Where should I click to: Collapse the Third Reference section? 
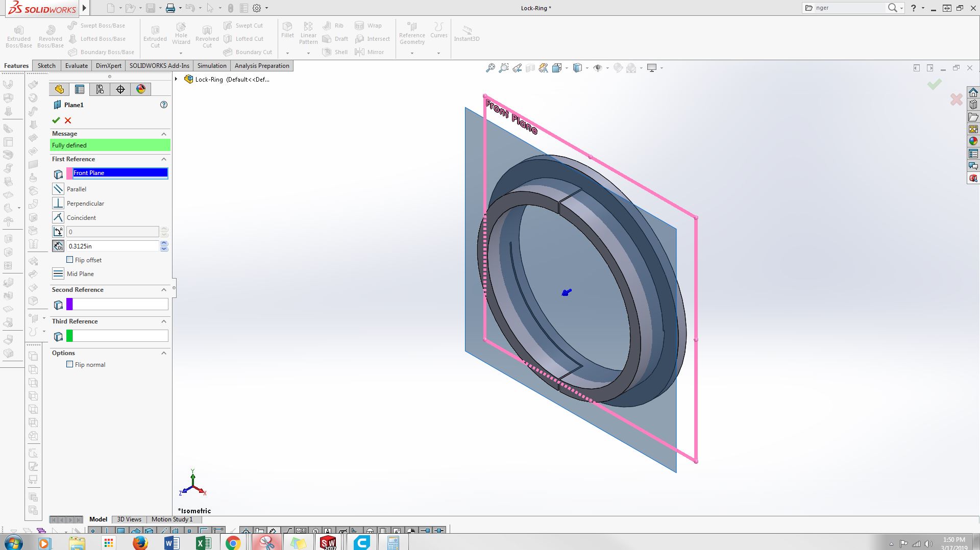pyautogui.click(x=164, y=321)
